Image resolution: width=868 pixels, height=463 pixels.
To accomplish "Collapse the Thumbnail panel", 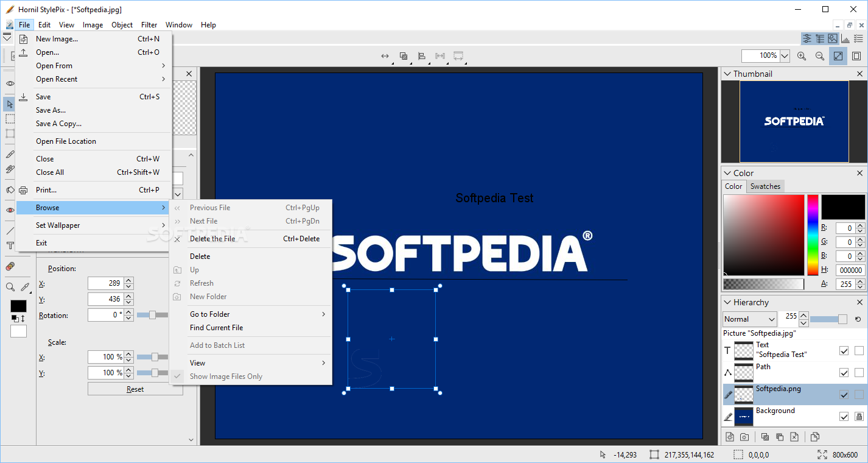I will pos(727,74).
